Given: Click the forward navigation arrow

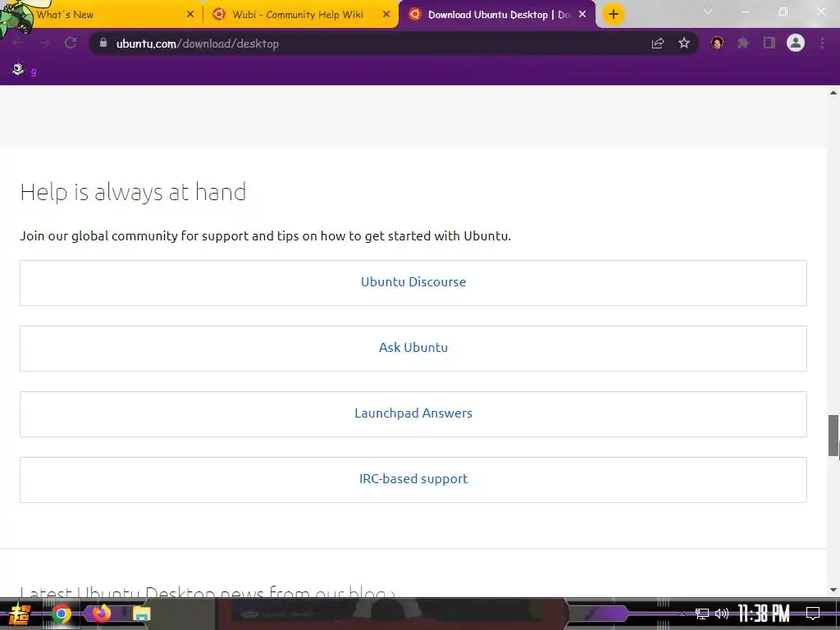Looking at the screenshot, I should point(44,43).
